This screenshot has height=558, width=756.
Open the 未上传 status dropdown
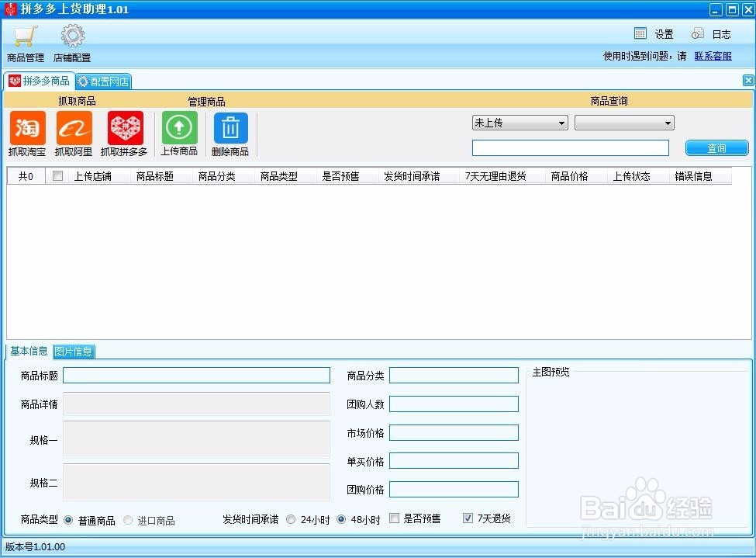pos(520,123)
